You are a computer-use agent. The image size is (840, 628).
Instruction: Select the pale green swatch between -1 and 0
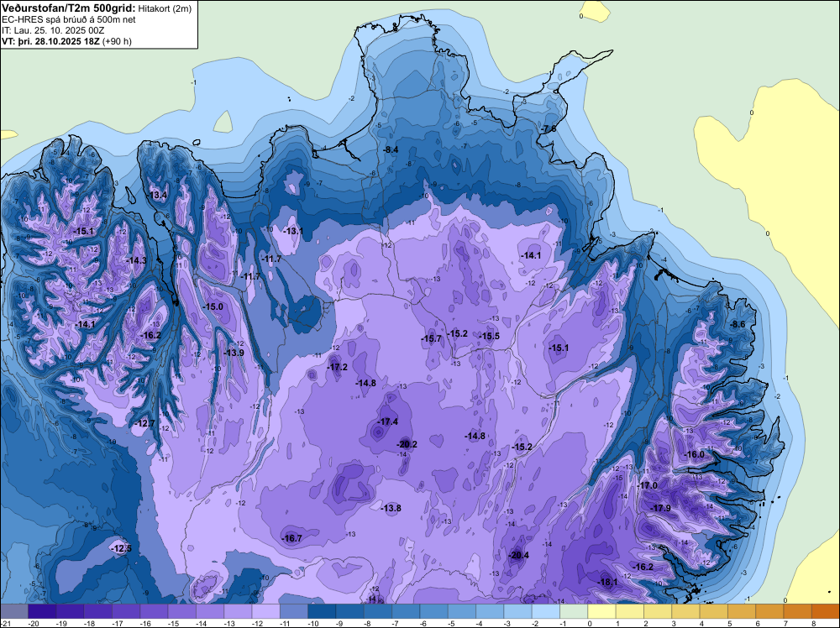574,612
